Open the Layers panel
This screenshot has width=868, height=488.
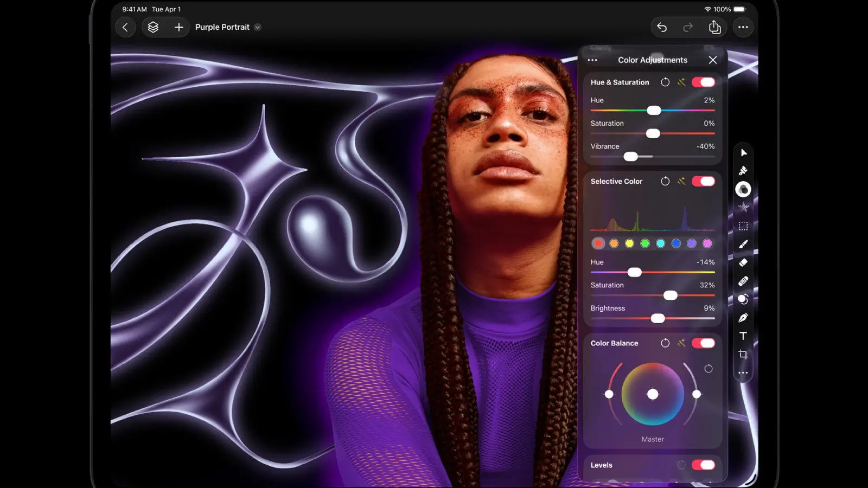[x=154, y=27]
